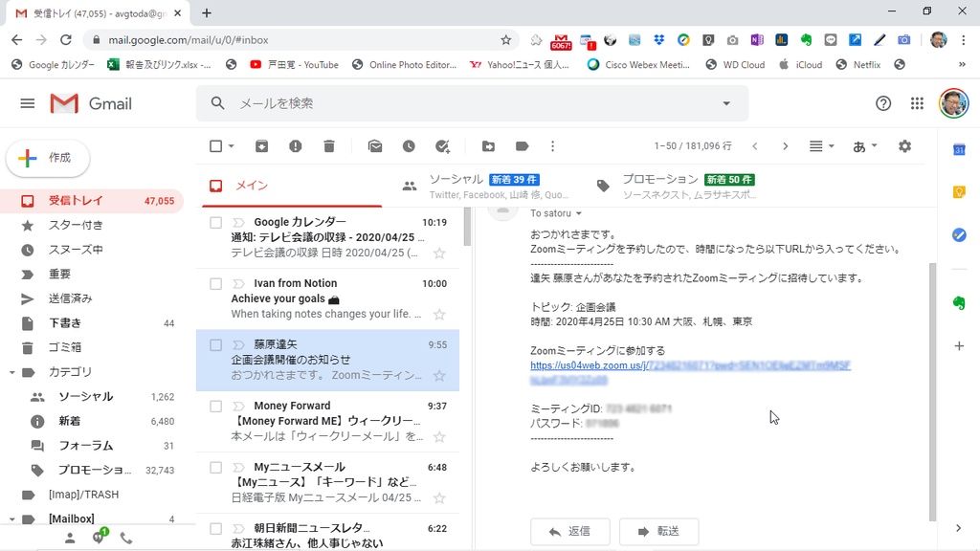Image resolution: width=980 pixels, height=551 pixels.
Task: Check the Myニュースメール email checkbox
Action: tap(215, 467)
